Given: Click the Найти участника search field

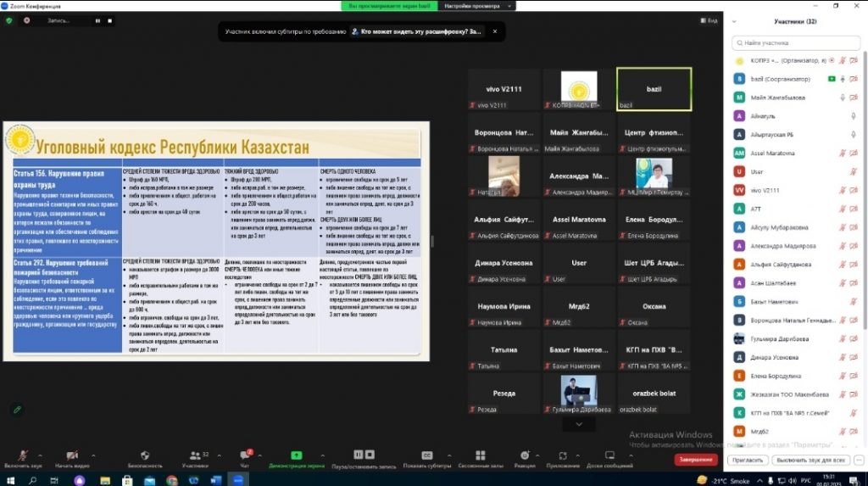Looking at the screenshot, I should point(797,42).
